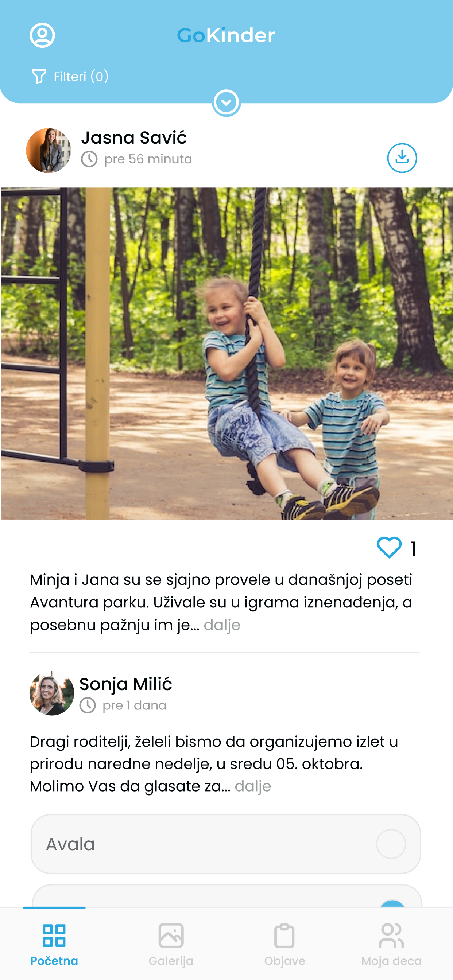The height and width of the screenshot is (980, 453).
Task: Open the playground swing photo
Action: click(227, 354)
